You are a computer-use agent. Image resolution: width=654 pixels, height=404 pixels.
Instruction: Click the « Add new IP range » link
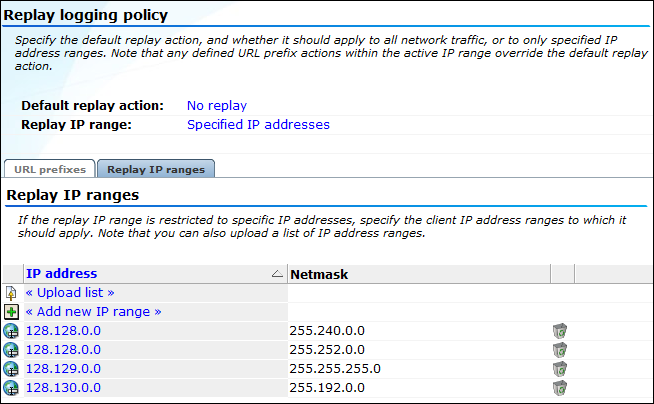point(93,312)
